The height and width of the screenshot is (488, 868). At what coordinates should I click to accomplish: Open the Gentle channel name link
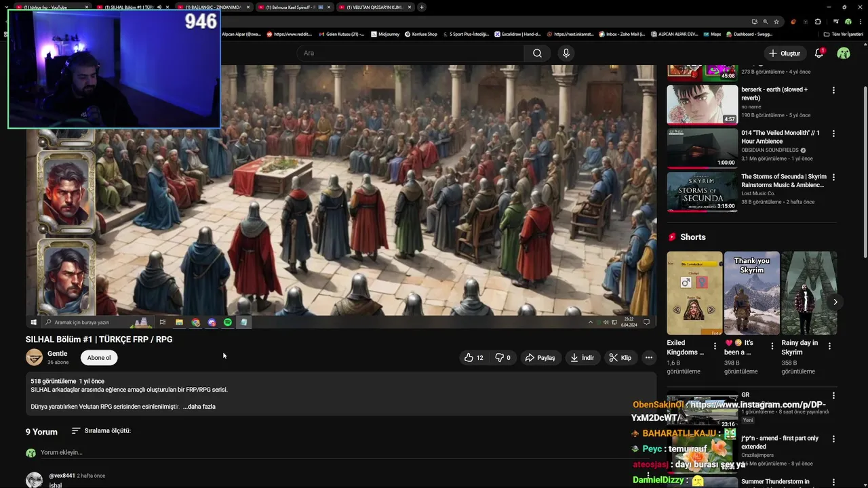[x=57, y=353]
